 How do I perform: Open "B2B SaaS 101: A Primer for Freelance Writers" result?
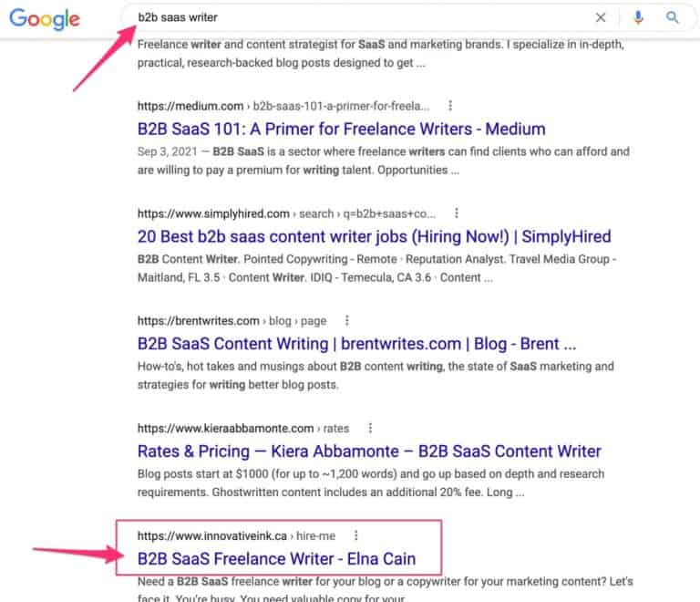(341, 129)
